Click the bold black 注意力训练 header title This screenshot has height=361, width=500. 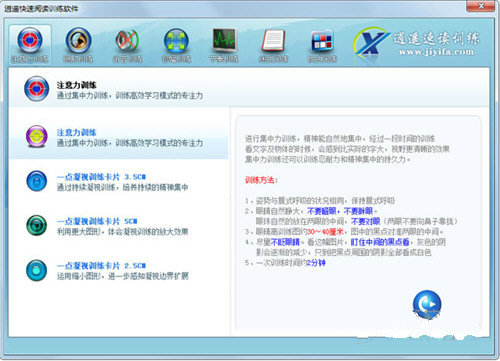coord(76,85)
